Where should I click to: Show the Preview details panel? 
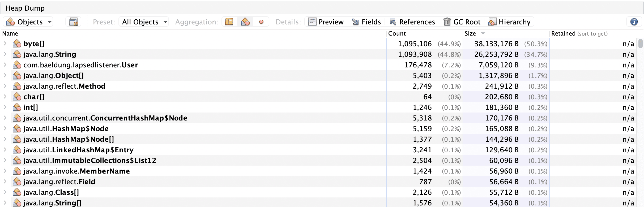326,22
